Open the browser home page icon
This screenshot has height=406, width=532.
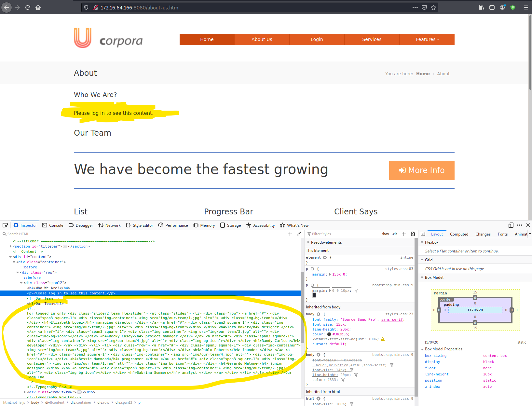click(x=38, y=7)
